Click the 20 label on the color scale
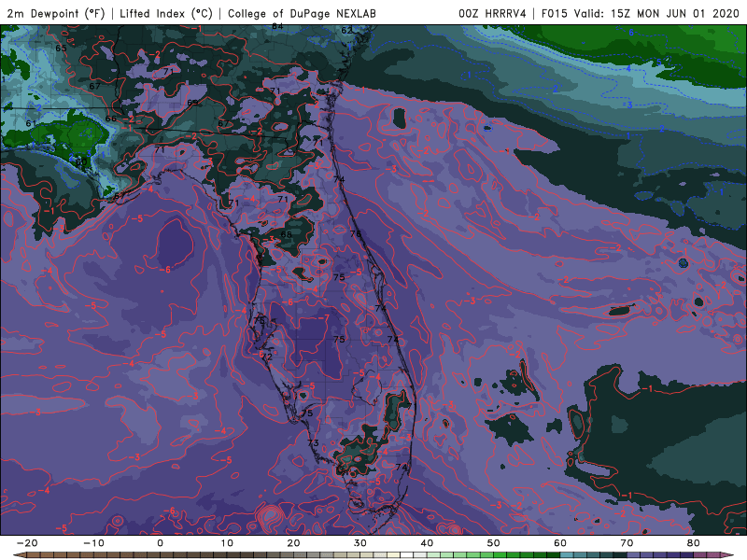The image size is (747, 560). (293, 543)
